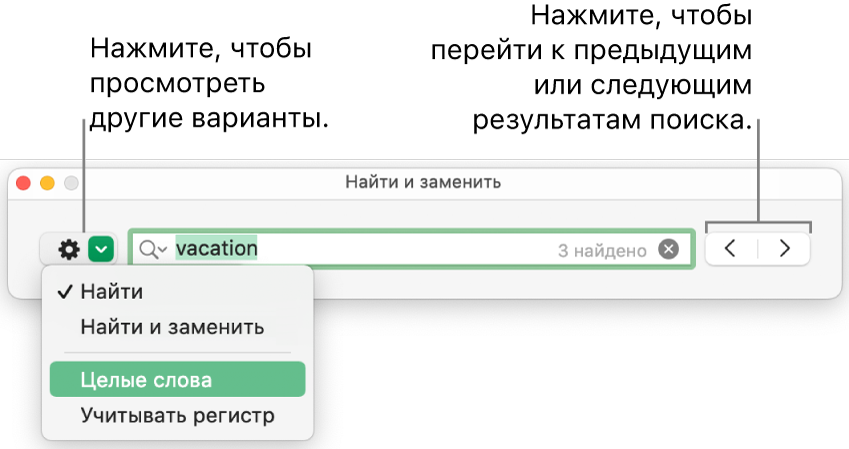Minimize the window with the yellow button
The image size is (849, 449).
pyautogui.click(x=47, y=184)
